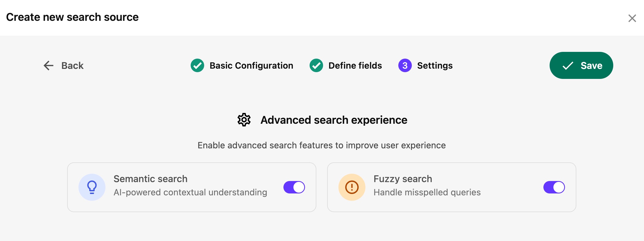This screenshot has height=241, width=644.
Task: Toggle AI-powered contextual understanding off
Action: pyautogui.click(x=294, y=187)
